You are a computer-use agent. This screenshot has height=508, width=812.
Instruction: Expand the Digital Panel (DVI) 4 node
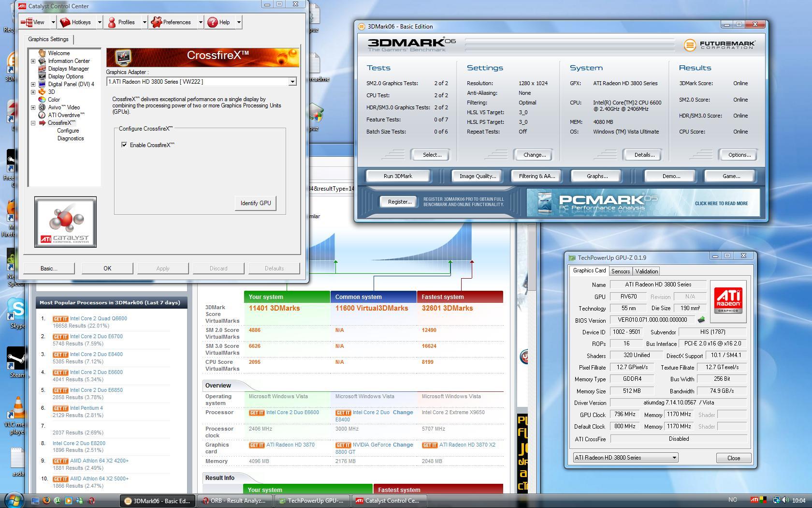33,84
